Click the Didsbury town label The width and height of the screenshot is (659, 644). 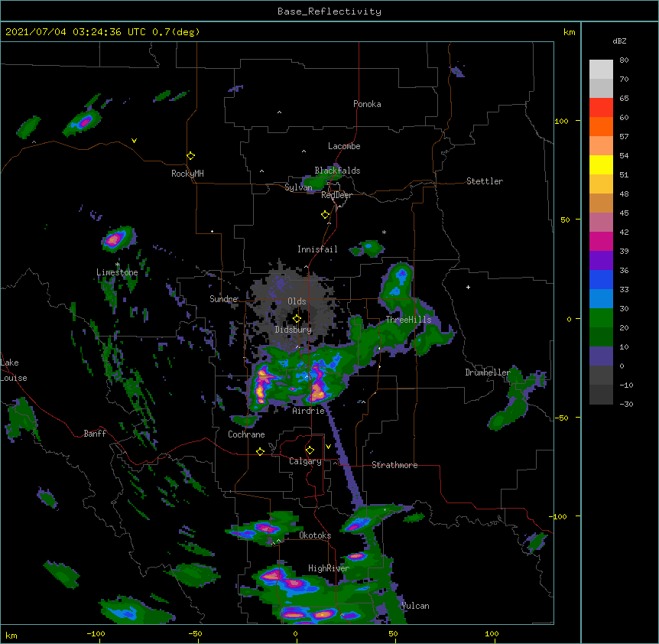pyautogui.click(x=294, y=330)
